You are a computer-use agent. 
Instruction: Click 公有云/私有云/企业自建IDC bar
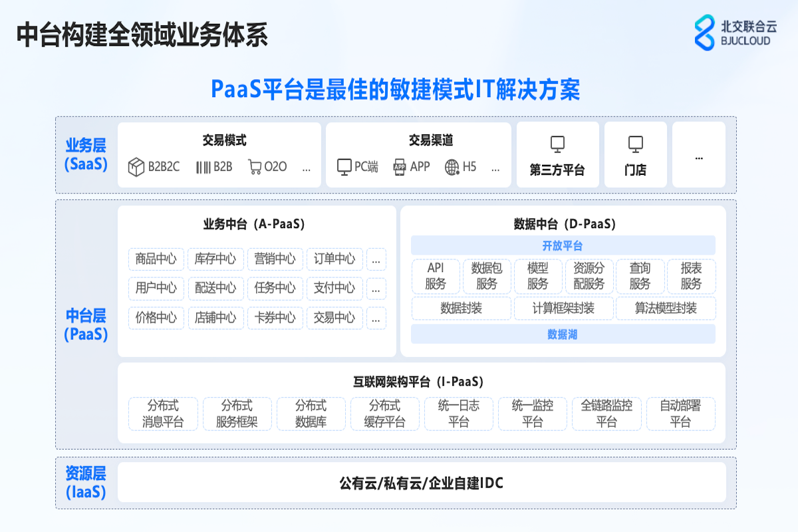pos(421,483)
